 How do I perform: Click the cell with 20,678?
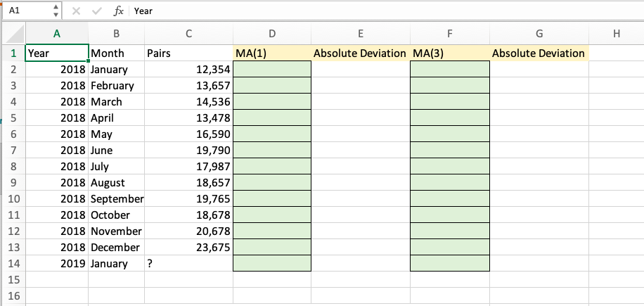pyautogui.click(x=188, y=231)
